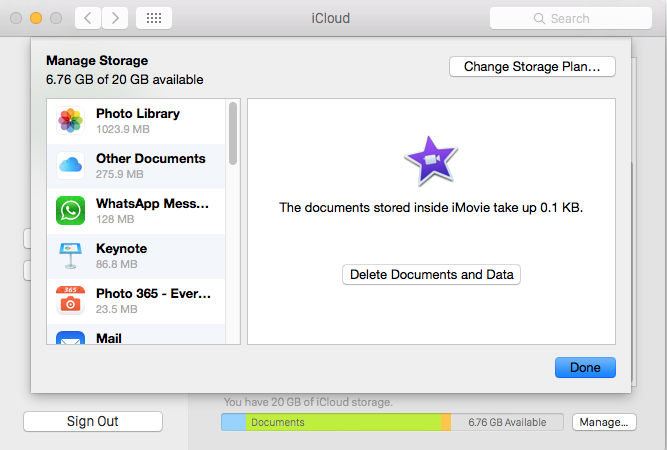Focus the Search field in toolbar
Screen dimensions: 667x450
pyautogui.click(x=570, y=18)
